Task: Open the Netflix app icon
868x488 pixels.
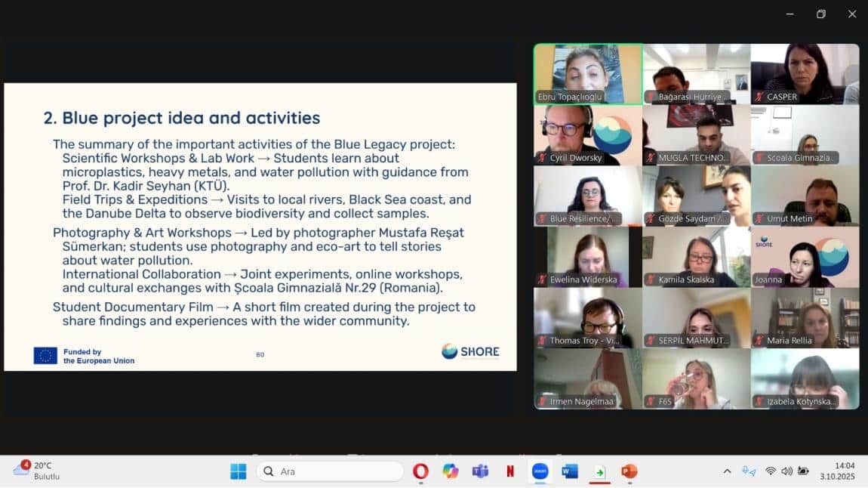Action: [x=510, y=471]
